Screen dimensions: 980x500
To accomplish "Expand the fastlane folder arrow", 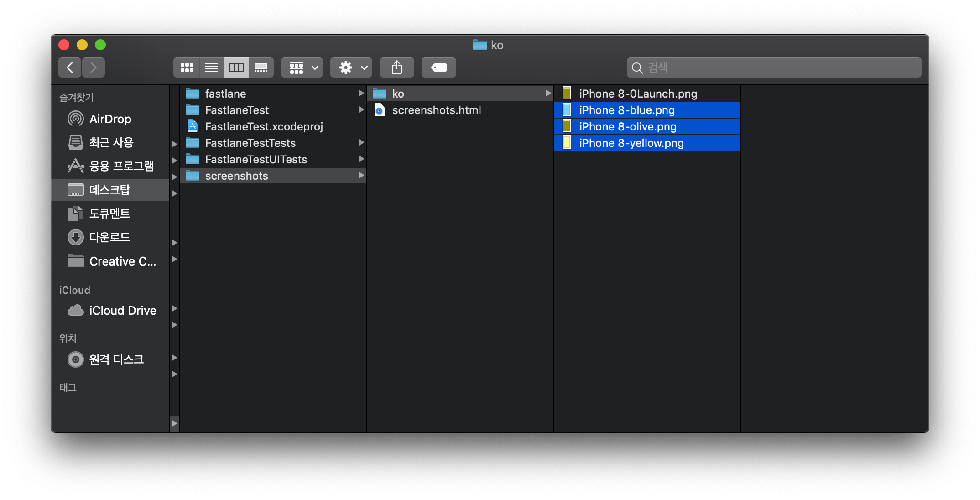I will coord(361,94).
